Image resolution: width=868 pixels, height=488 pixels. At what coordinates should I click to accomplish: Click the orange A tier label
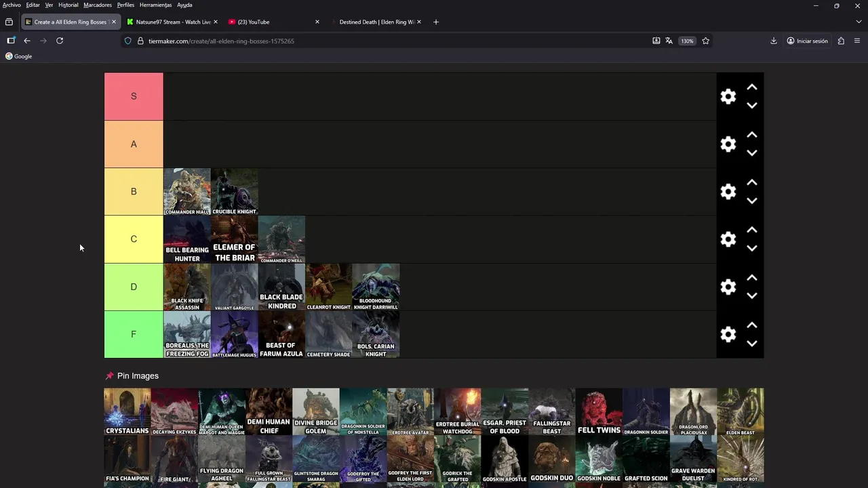pyautogui.click(x=134, y=144)
